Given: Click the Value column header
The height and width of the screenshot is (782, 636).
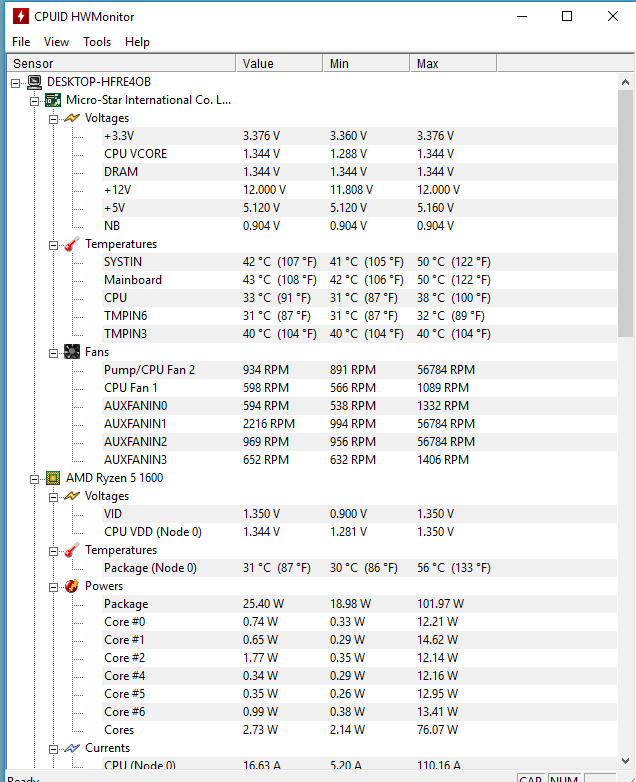Looking at the screenshot, I should [279, 63].
